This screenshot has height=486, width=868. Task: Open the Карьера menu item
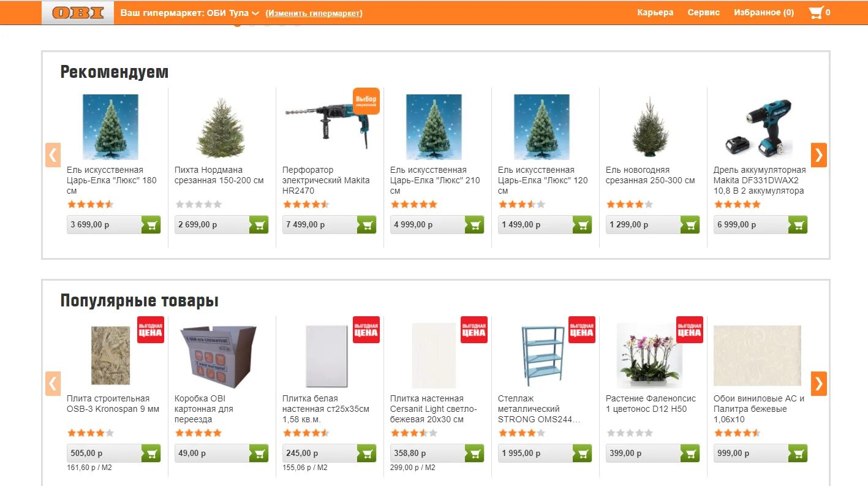pyautogui.click(x=655, y=12)
